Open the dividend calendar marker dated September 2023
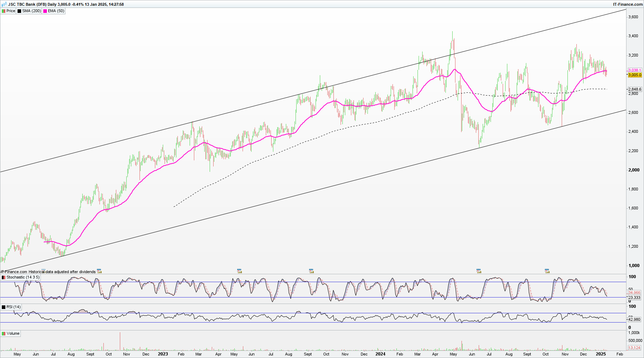The width and height of the screenshot is (644, 358). 311,271
